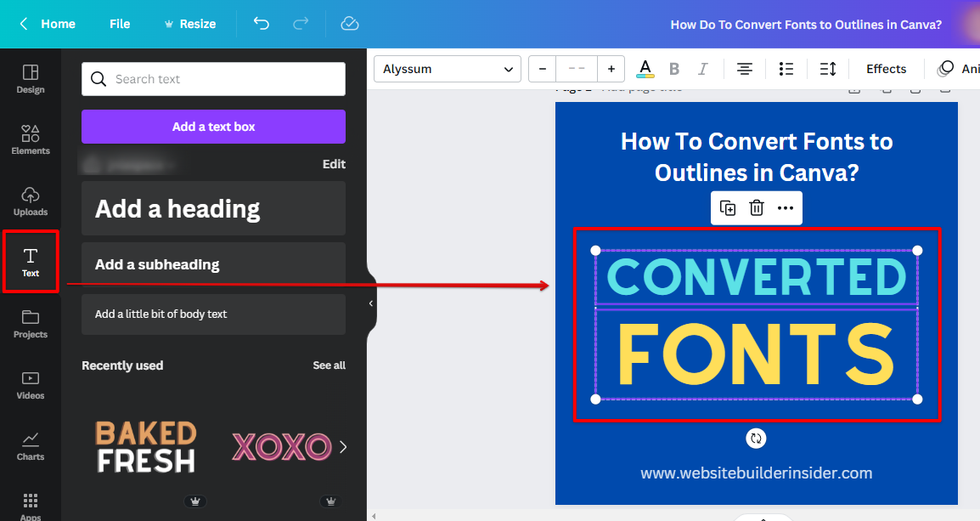Toggle bold formatting
The width and height of the screenshot is (980, 521).
pyautogui.click(x=674, y=69)
